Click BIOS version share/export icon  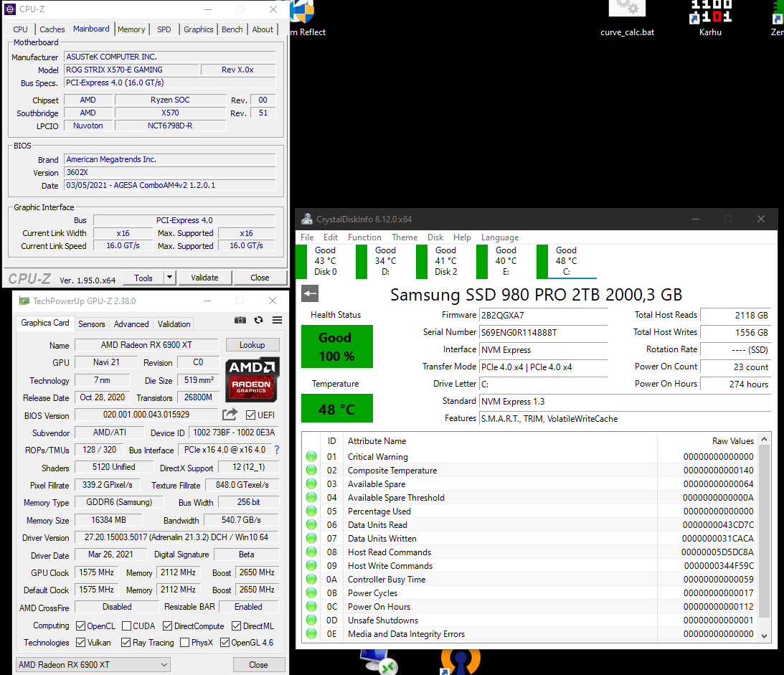(x=230, y=415)
